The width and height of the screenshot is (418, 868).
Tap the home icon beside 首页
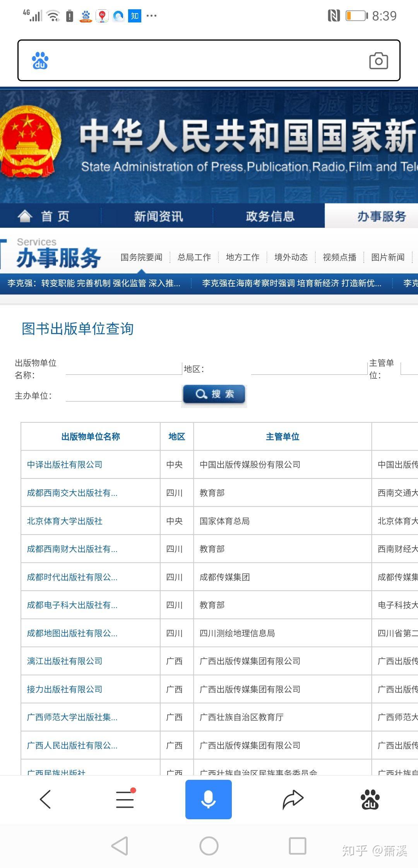[25, 216]
